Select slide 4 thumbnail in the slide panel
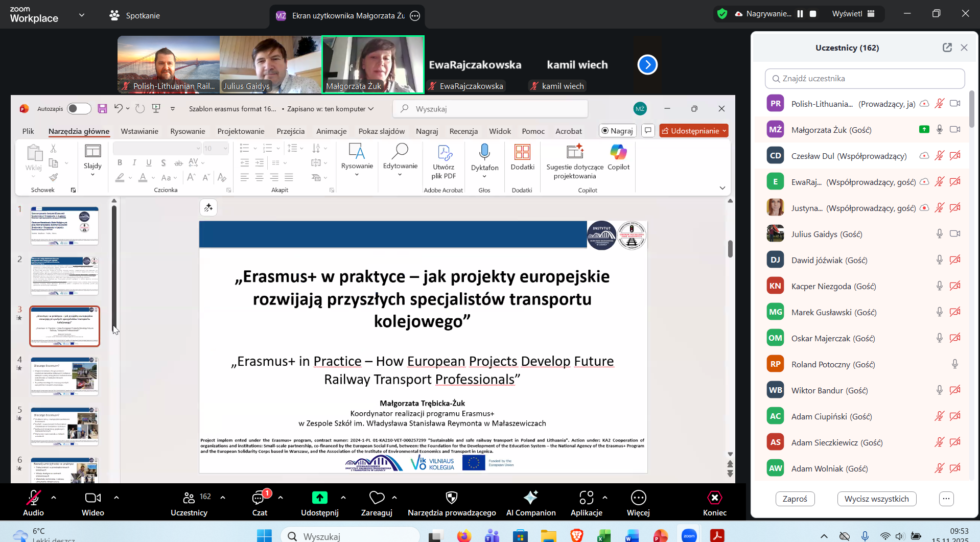The width and height of the screenshot is (980, 542). [65, 376]
